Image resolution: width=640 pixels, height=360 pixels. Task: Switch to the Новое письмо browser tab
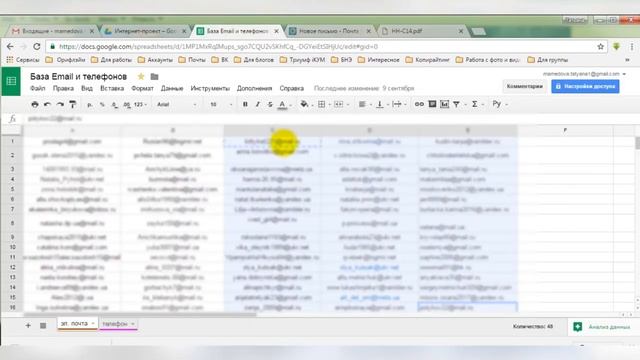click(x=330, y=31)
